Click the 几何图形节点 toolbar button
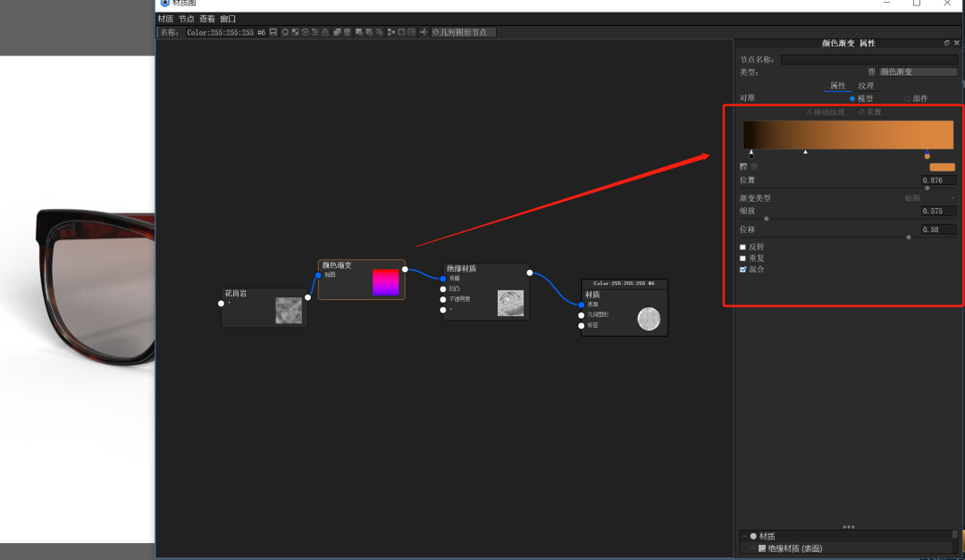 pos(464,32)
